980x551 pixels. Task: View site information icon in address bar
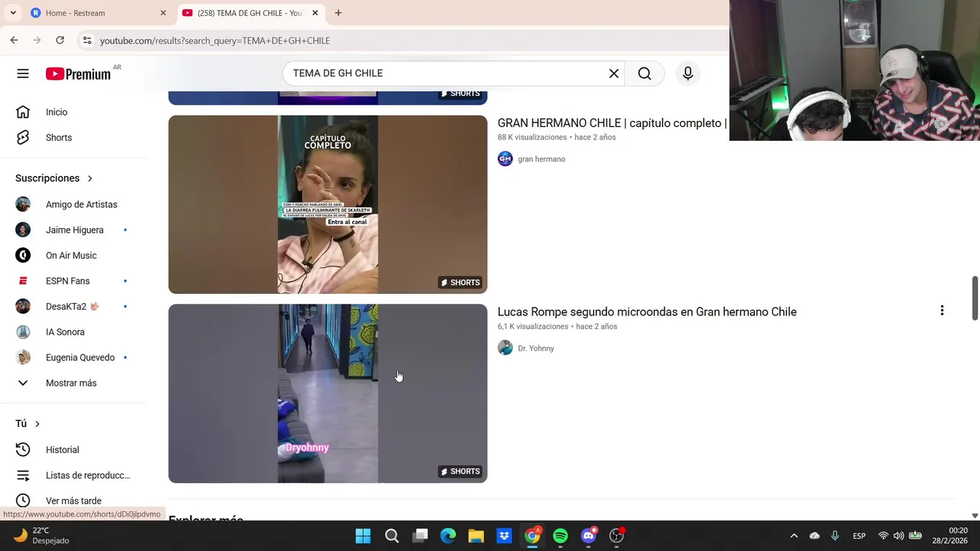(87, 41)
